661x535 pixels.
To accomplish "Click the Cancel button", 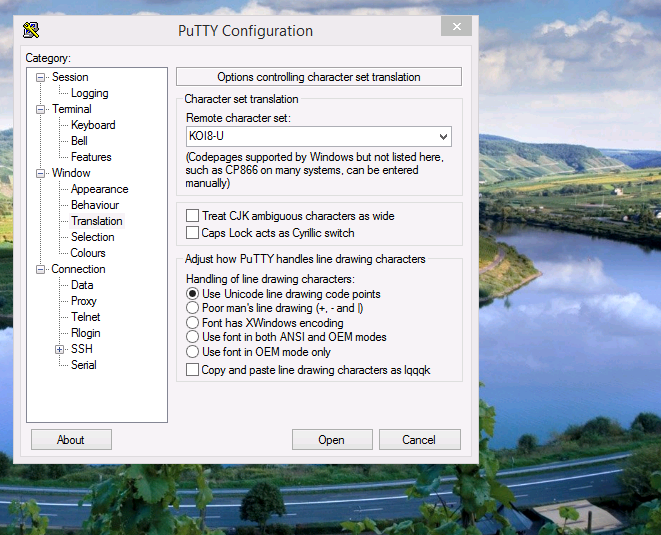I will [419, 440].
